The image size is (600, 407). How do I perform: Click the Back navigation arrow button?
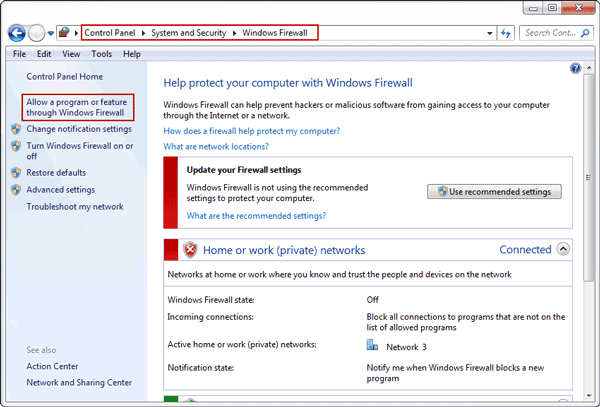pos(17,33)
